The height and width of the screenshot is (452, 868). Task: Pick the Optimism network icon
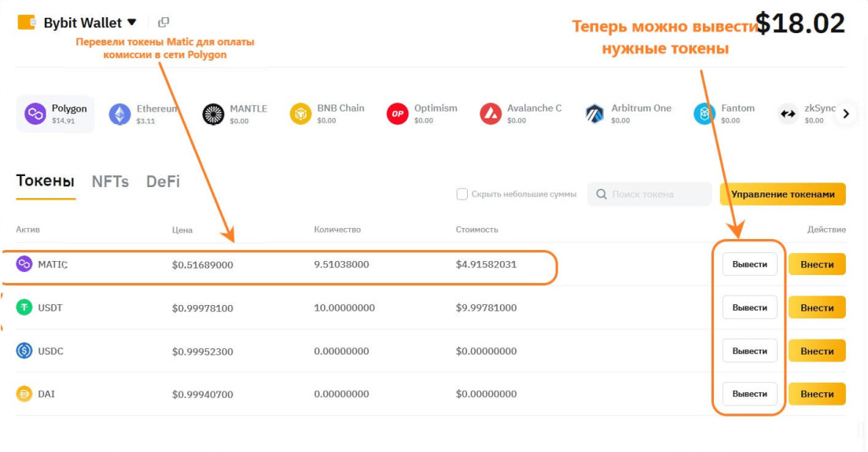[x=397, y=114]
